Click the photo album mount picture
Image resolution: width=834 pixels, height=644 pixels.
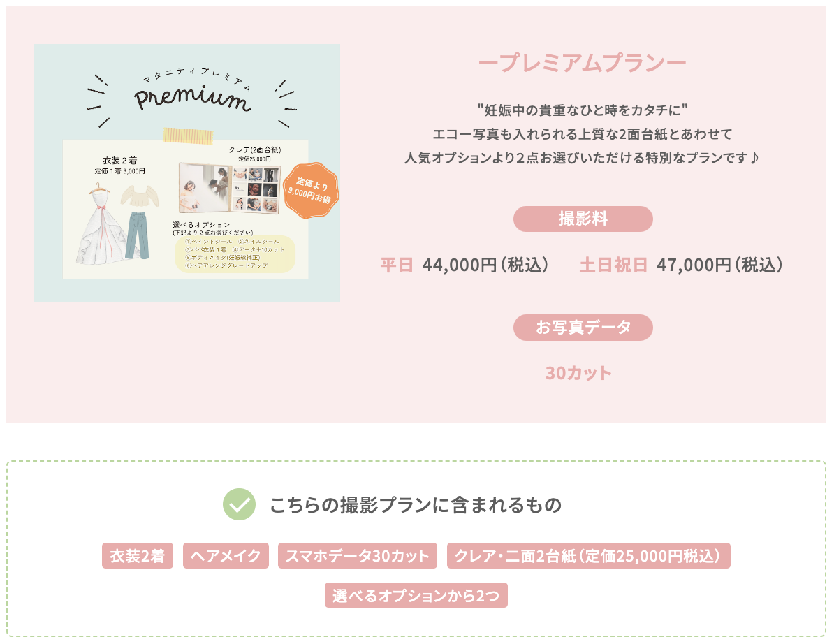pyautogui.click(x=230, y=189)
